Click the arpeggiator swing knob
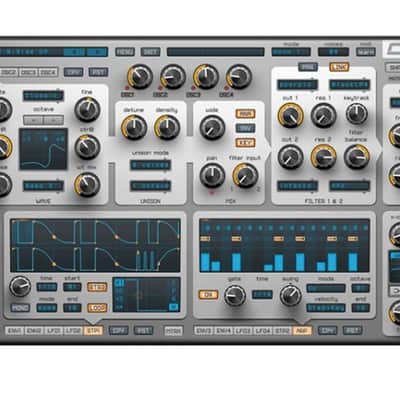This screenshot has width=400, height=400. tap(290, 295)
